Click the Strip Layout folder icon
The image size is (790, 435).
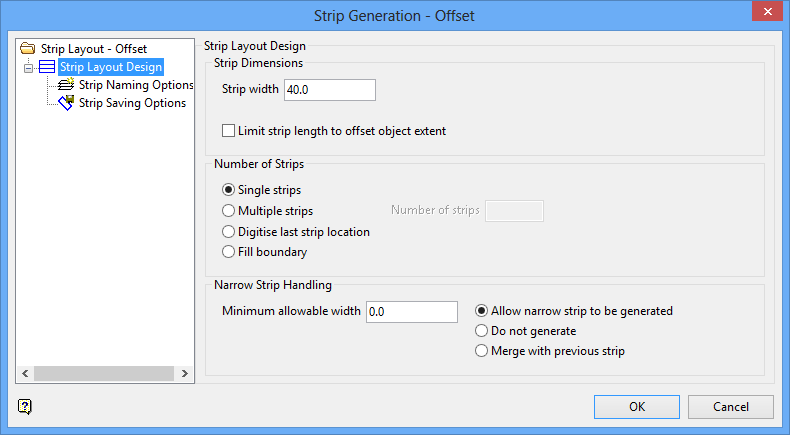(27, 48)
